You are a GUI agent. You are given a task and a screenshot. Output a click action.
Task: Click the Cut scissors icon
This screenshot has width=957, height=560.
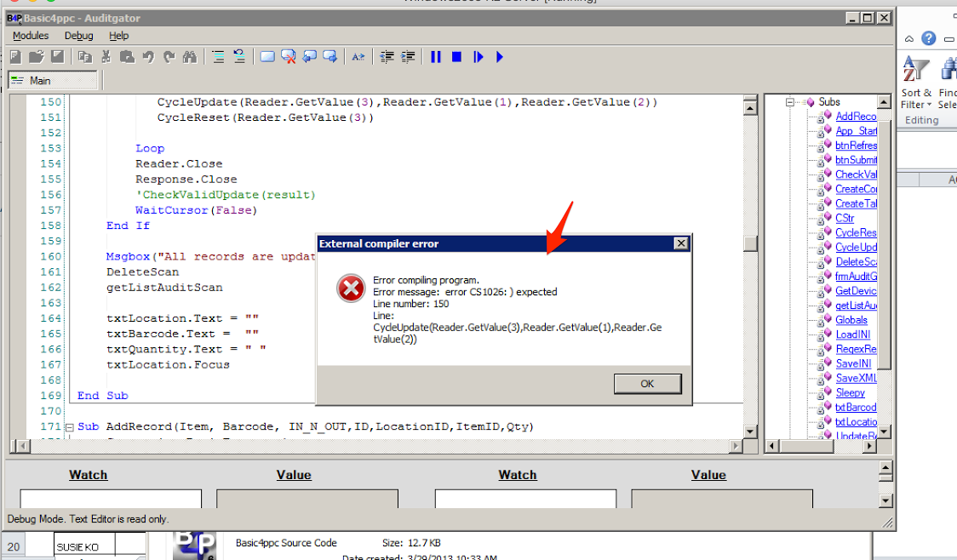pyautogui.click(x=106, y=57)
